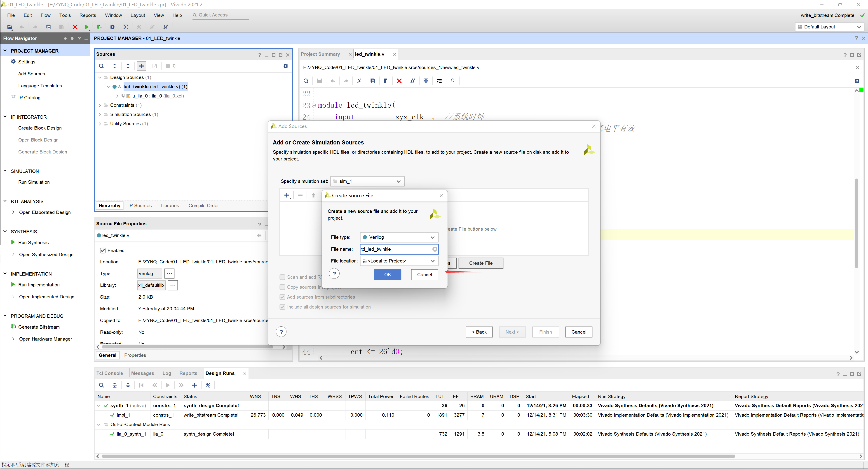Click Generate Bitstream in Flow Navigator
Viewport: 868px width, 469px height.
click(x=39, y=327)
